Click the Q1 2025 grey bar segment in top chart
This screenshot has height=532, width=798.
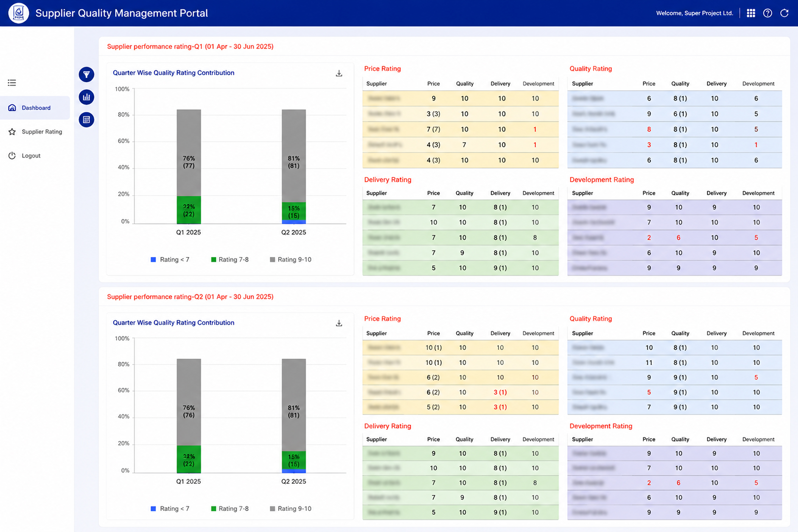[x=189, y=153]
